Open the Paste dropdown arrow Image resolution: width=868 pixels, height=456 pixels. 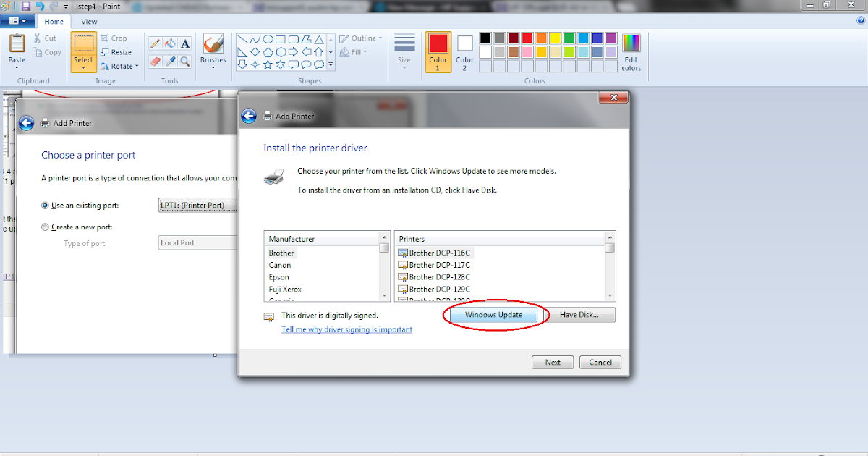pyautogui.click(x=17, y=67)
